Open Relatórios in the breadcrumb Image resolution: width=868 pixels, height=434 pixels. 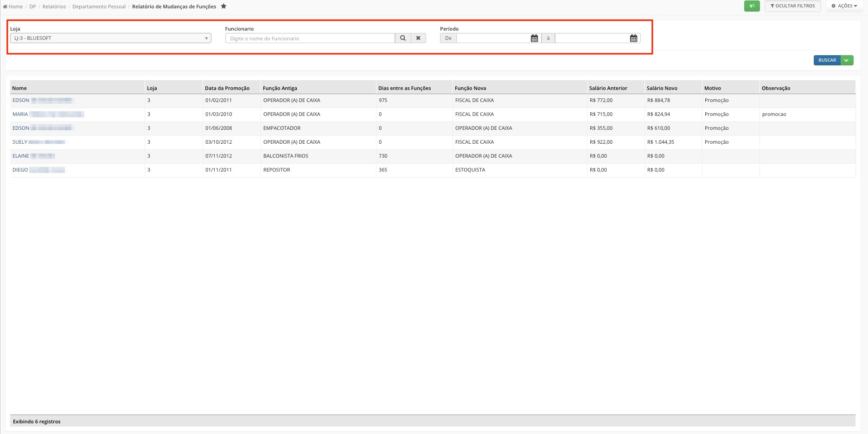point(54,6)
